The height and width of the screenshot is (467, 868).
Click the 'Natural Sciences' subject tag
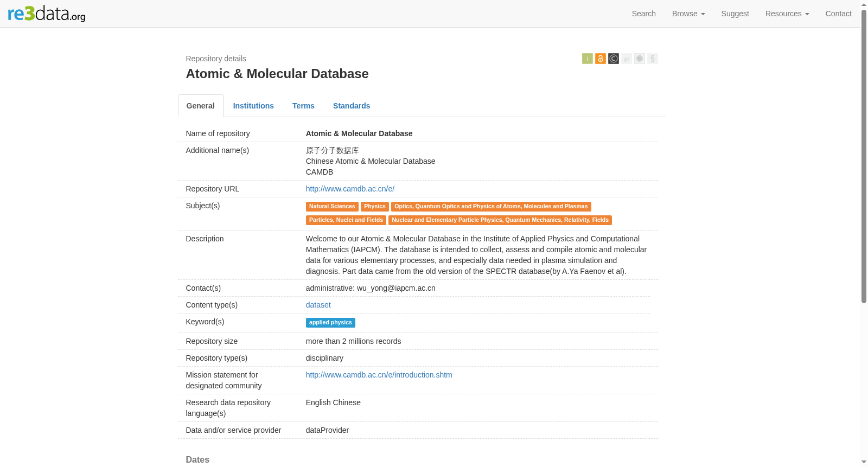click(332, 207)
